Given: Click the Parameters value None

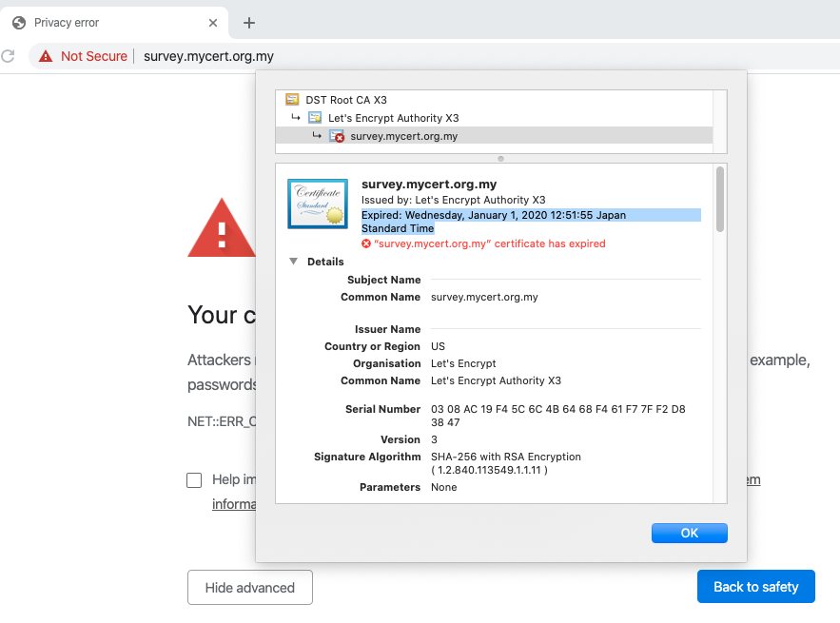Looking at the screenshot, I should 444,488.
